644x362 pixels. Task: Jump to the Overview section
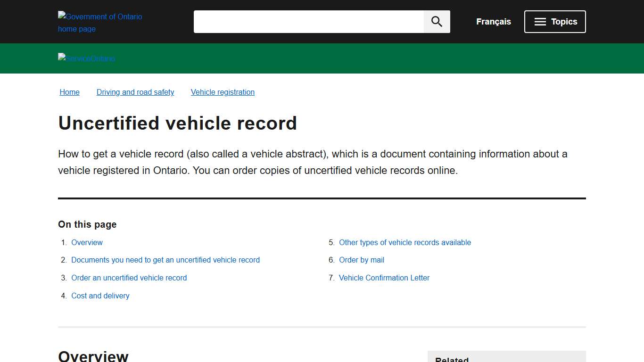coord(87,242)
